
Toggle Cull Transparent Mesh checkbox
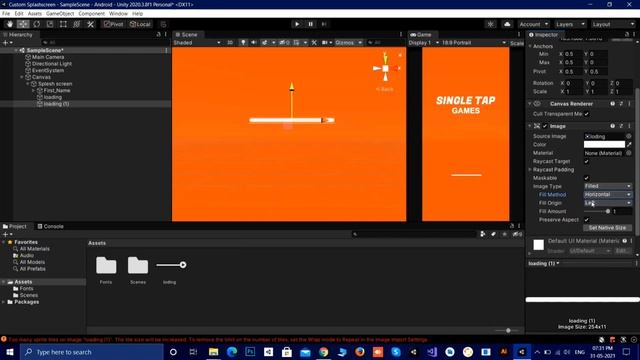pyautogui.click(x=587, y=114)
